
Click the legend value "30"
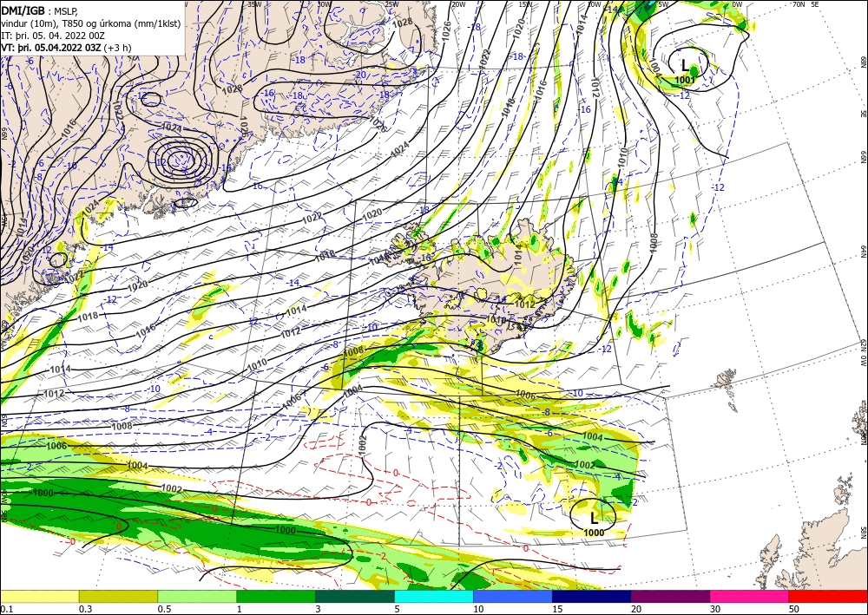(714, 609)
